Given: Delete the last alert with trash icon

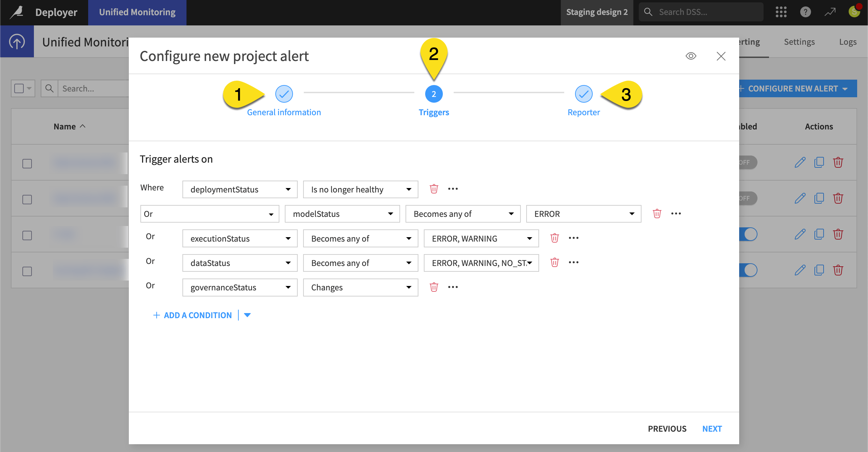Looking at the screenshot, I should (839, 270).
